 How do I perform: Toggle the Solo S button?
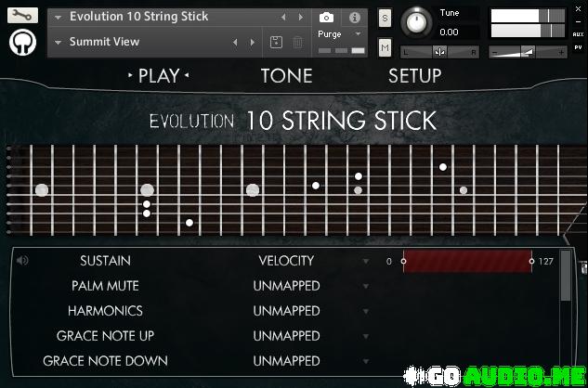pos(385,18)
